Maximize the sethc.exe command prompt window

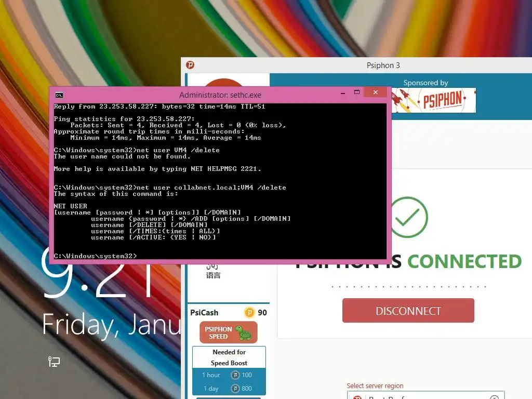point(357,92)
